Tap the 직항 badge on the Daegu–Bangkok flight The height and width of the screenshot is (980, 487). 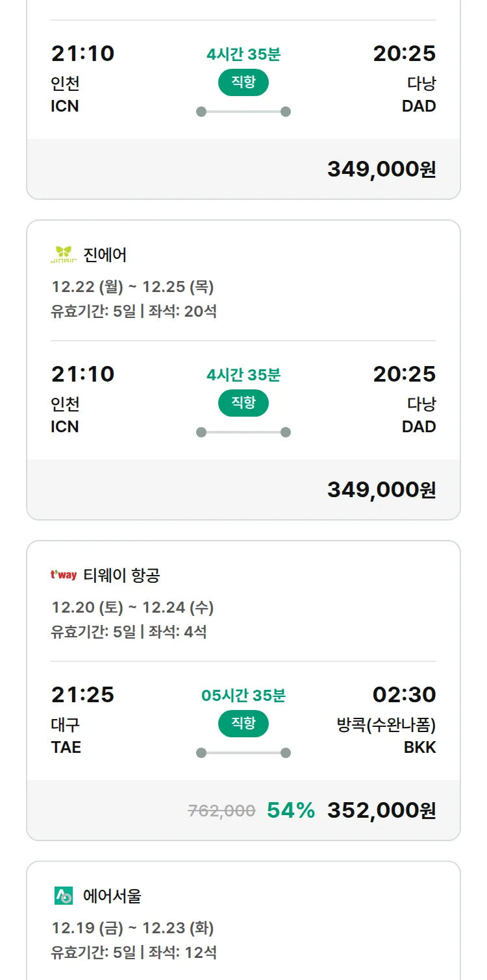pyautogui.click(x=243, y=724)
